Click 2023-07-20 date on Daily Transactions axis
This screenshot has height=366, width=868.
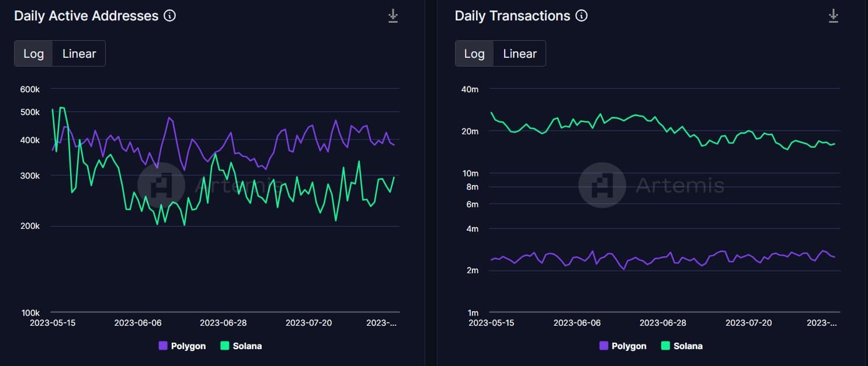click(x=749, y=323)
